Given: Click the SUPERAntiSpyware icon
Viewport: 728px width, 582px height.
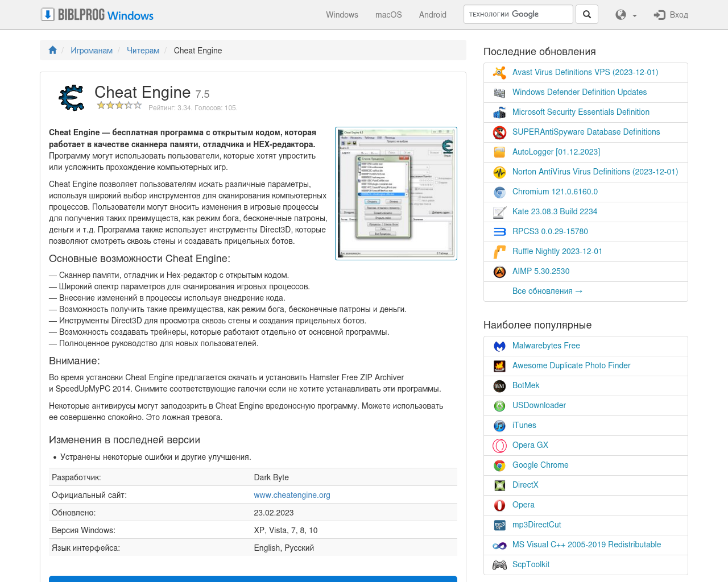Looking at the screenshot, I should pos(499,132).
